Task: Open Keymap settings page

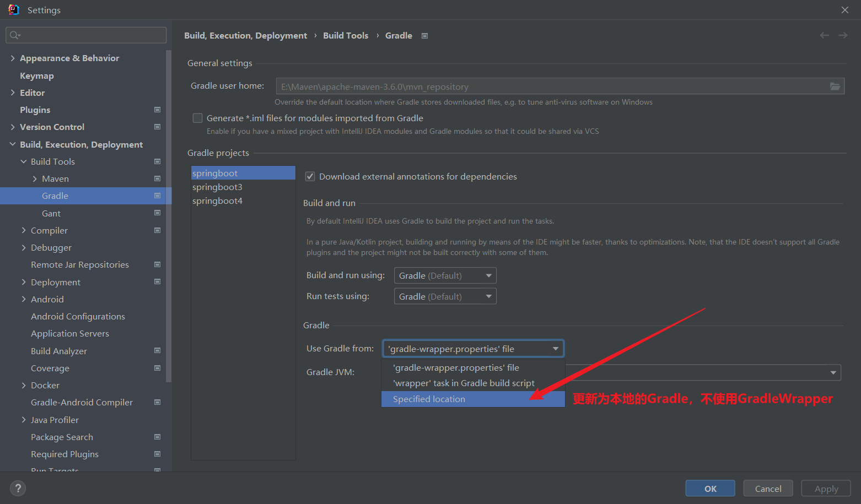Action: coord(37,75)
